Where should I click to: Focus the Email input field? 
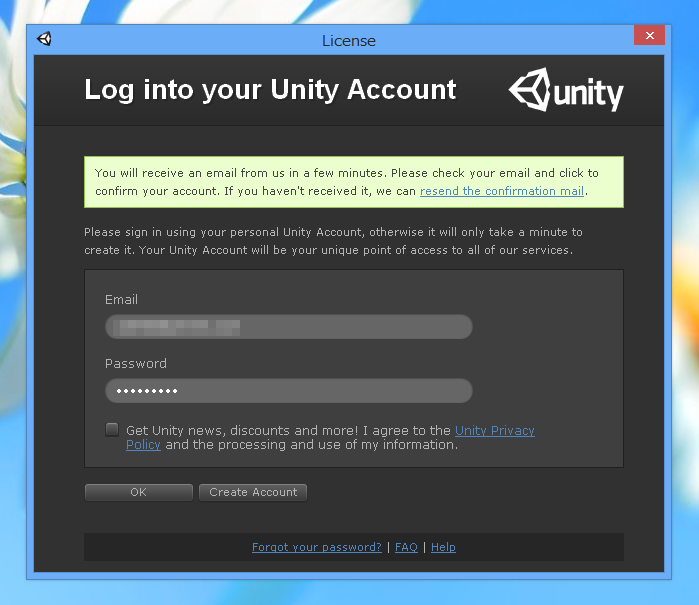click(289, 327)
